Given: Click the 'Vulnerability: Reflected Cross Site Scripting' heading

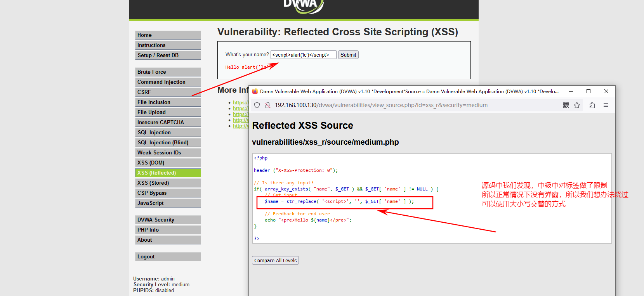Looking at the screenshot, I should [x=338, y=32].
